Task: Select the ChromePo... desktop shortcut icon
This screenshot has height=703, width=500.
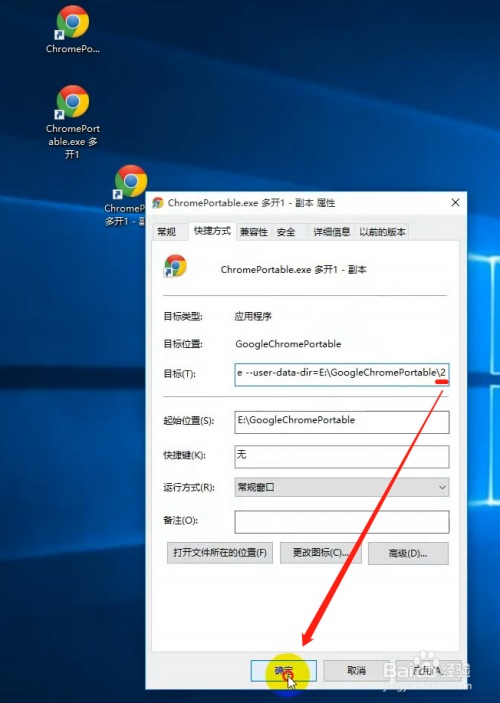Action: point(73,30)
